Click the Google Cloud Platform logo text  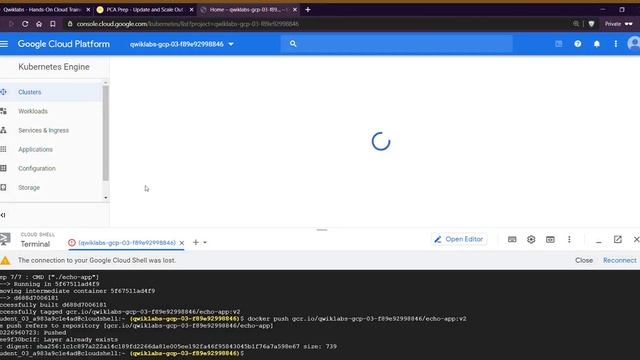(64, 44)
